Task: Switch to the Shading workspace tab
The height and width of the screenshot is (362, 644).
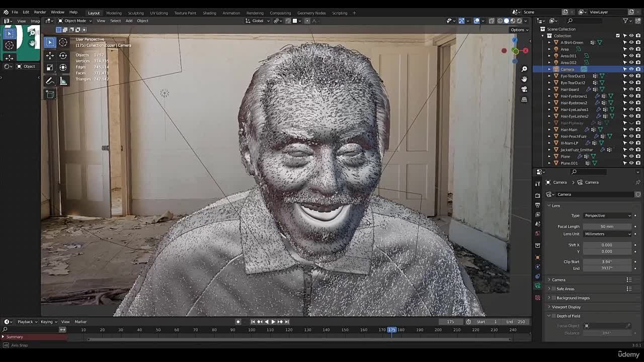Action: (209, 13)
